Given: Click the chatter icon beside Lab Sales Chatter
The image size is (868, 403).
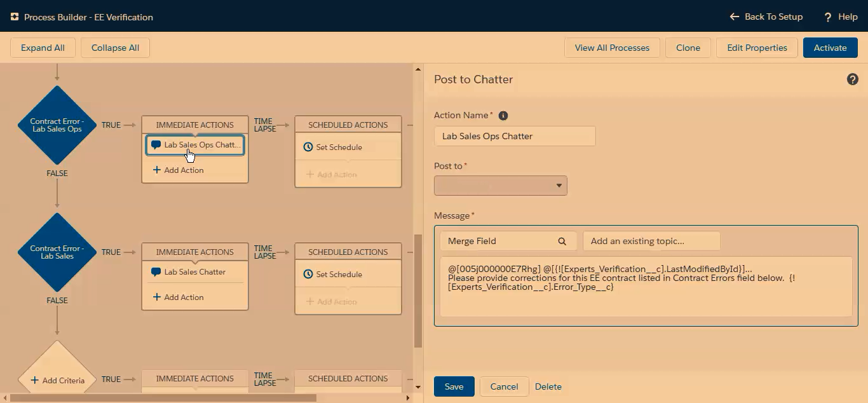Looking at the screenshot, I should click(156, 272).
